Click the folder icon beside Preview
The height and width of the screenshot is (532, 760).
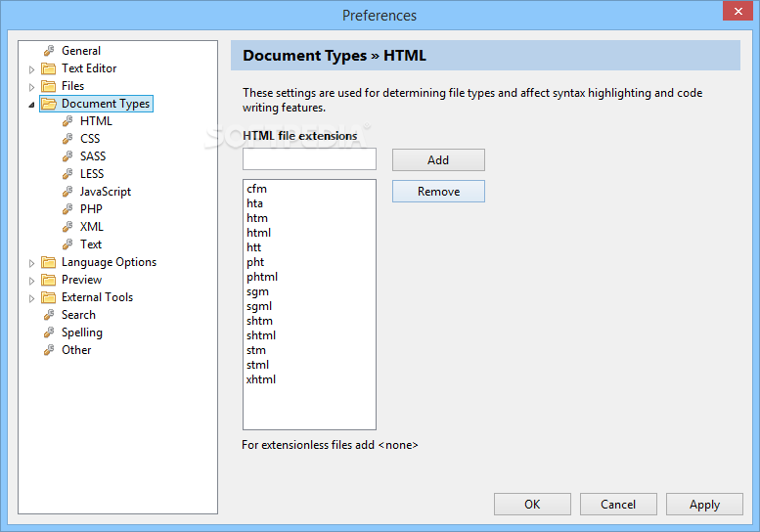[48, 280]
